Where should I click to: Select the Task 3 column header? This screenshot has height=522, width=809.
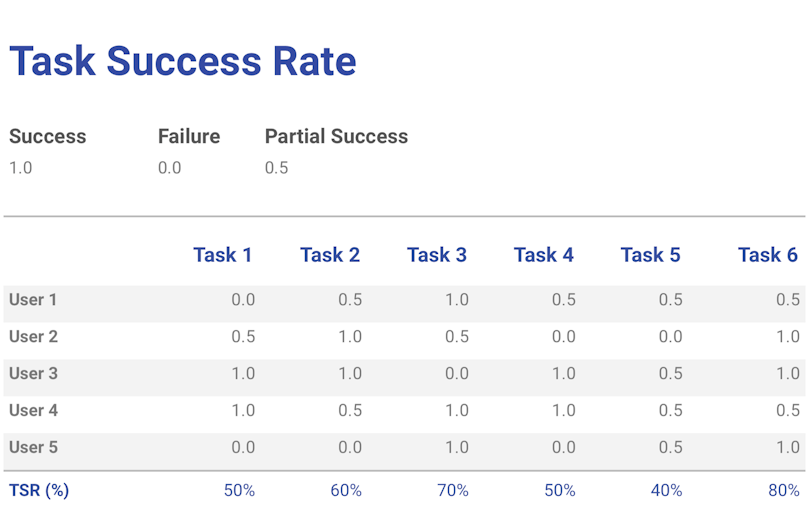coord(436,255)
